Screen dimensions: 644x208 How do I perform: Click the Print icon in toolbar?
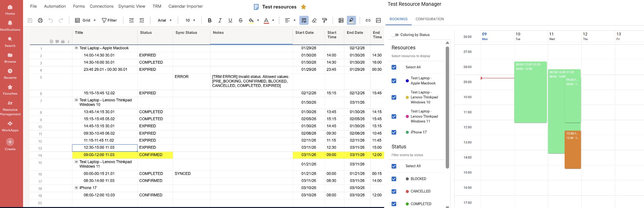click(x=40, y=20)
